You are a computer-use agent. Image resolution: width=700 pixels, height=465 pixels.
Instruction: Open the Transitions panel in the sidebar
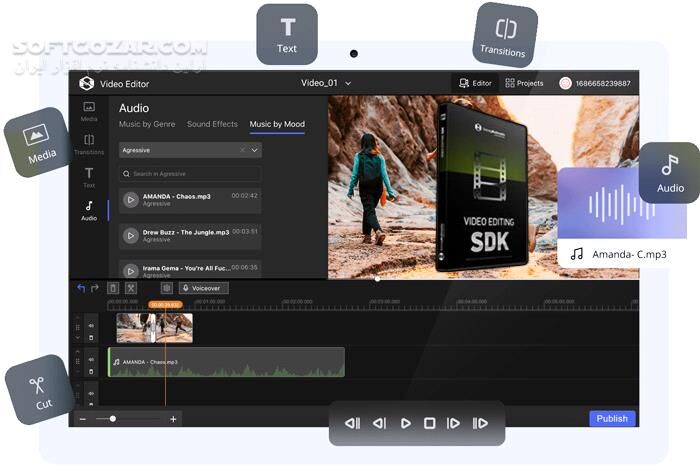coord(89,144)
